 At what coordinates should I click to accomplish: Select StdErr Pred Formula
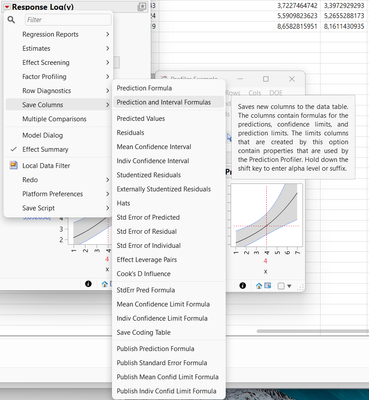point(169,290)
